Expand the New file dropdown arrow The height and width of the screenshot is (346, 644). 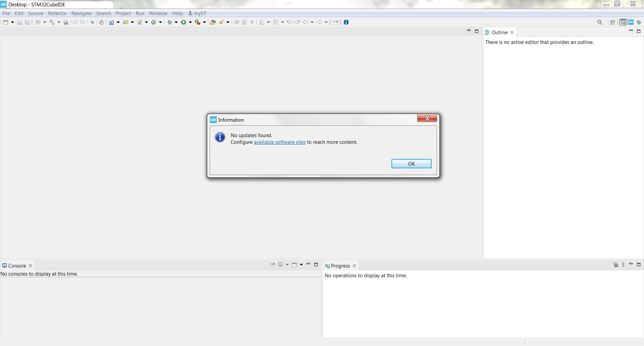click(12, 22)
